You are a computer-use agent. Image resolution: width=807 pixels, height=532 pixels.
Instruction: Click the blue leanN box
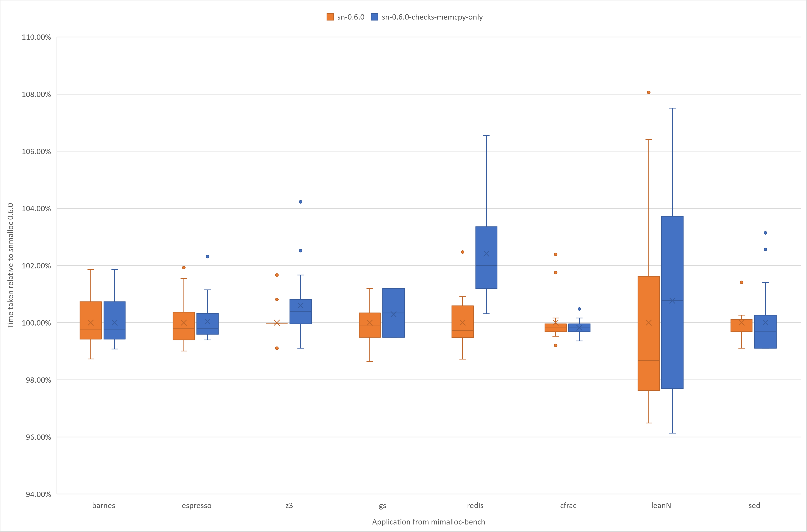pyautogui.click(x=672, y=302)
